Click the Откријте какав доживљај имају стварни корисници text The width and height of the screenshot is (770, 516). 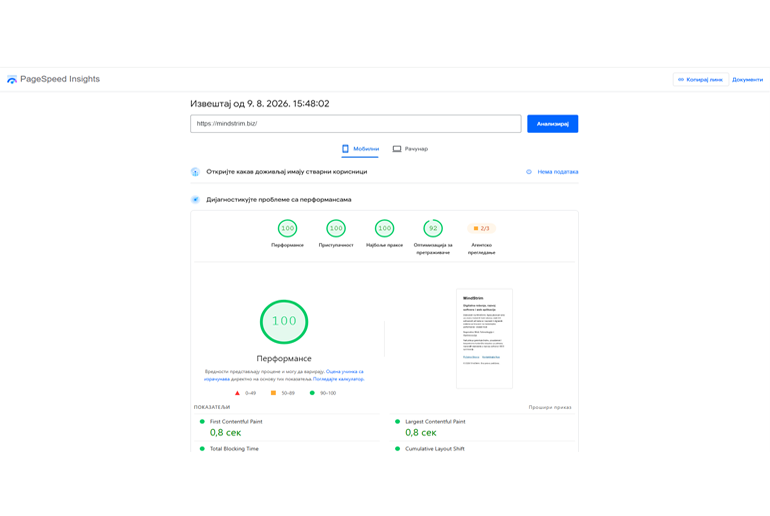(287, 172)
